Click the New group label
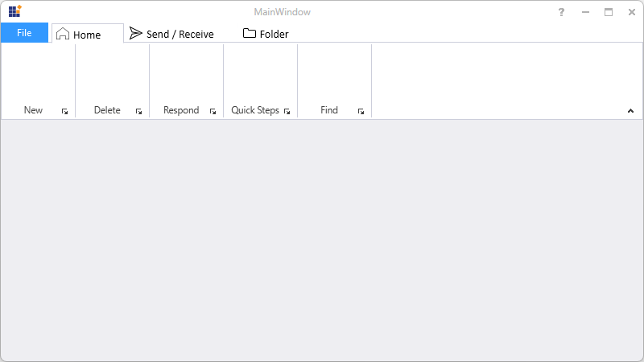The width and height of the screenshot is (644, 362). point(33,110)
